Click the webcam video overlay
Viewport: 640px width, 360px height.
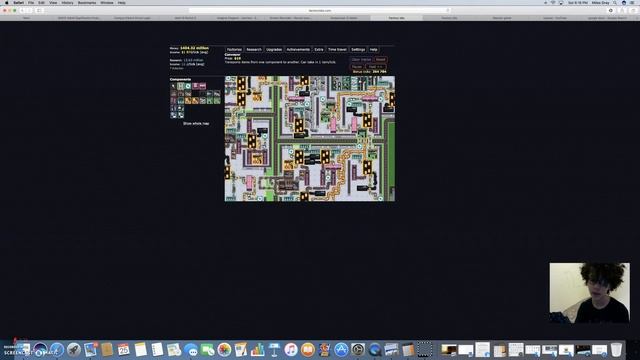coord(589,293)
